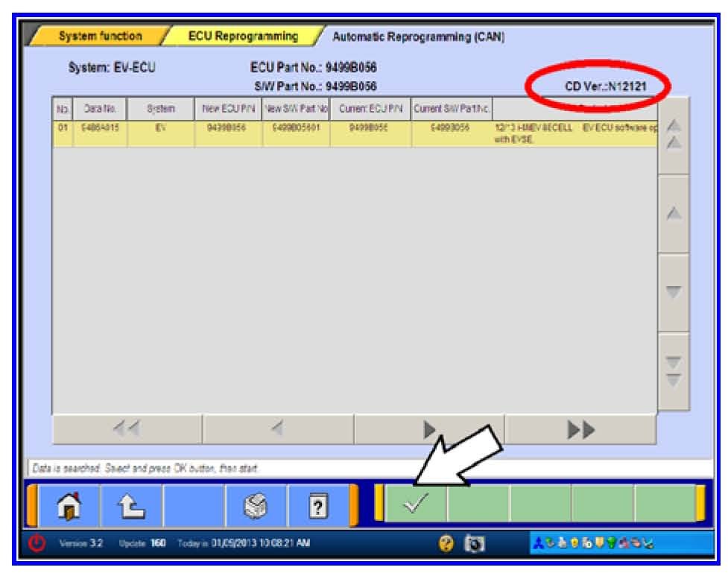Screen dimensions: 728x576
Task: Jump to bottom with double down arrow
Action: click(x=673, y=370)
